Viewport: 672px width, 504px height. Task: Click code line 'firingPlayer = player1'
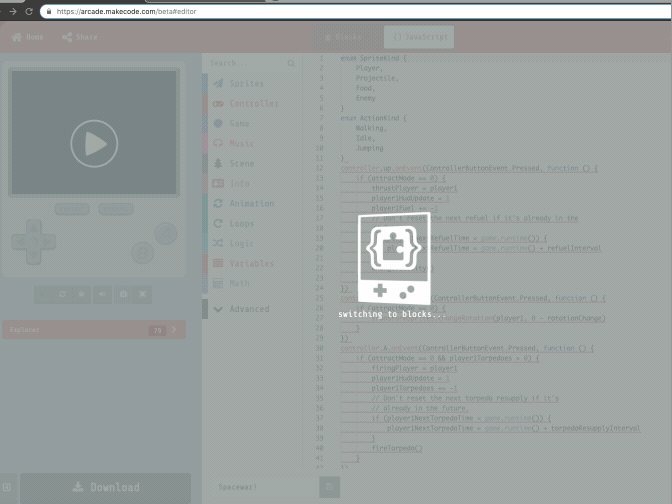click(414, 368)
